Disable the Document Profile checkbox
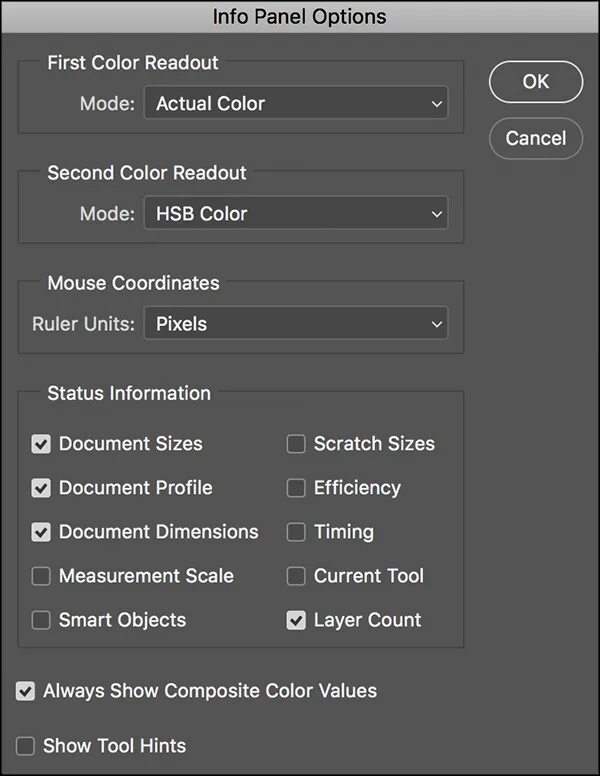Screen dimensions: 600x776 click(41, 488)
